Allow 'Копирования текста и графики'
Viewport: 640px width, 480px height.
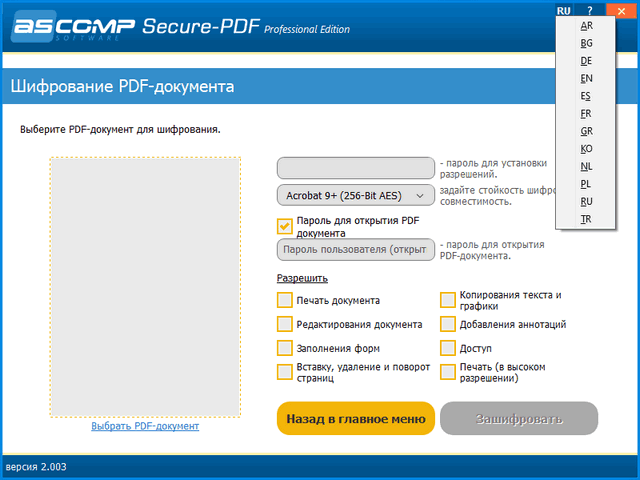449,300
